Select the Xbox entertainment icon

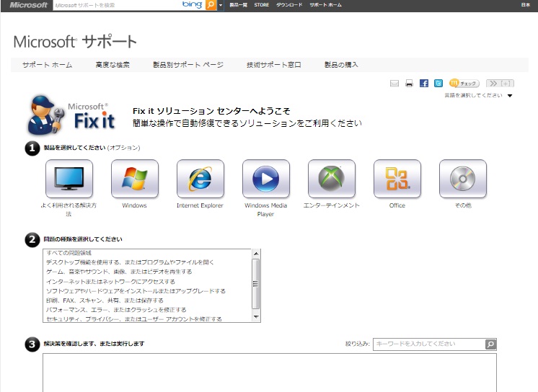[x=332, y=178]
